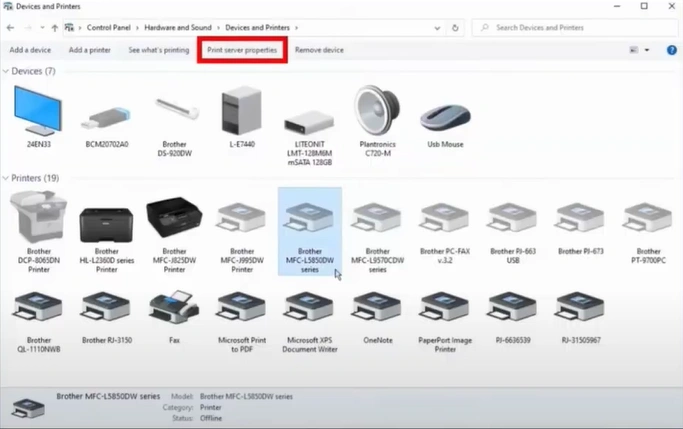Open the address bar history dropdown
683x429 pixels.
(437, 28)
